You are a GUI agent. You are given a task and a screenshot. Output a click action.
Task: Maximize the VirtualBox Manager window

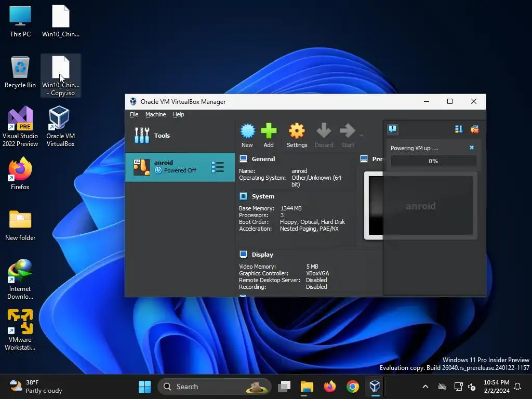pos(450,101)
